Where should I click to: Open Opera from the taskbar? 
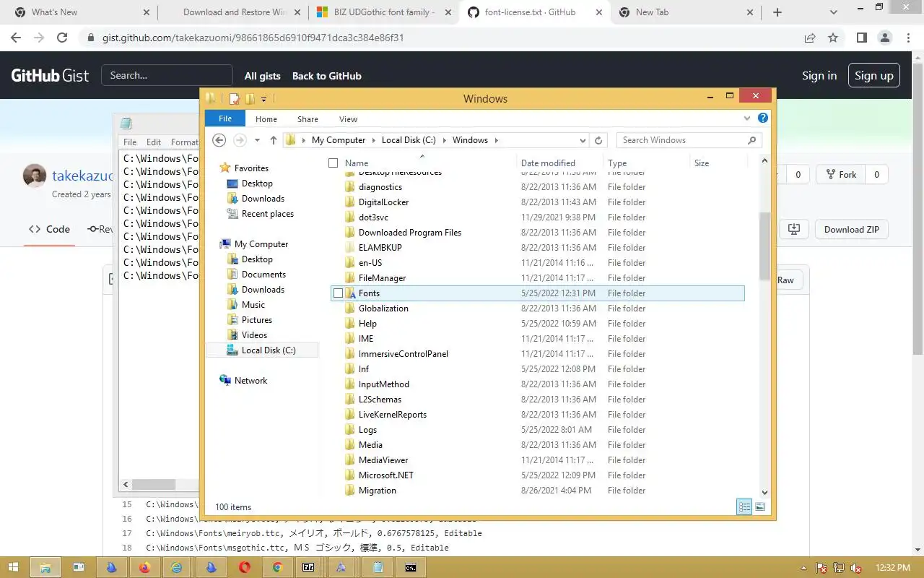pos(243,568)
